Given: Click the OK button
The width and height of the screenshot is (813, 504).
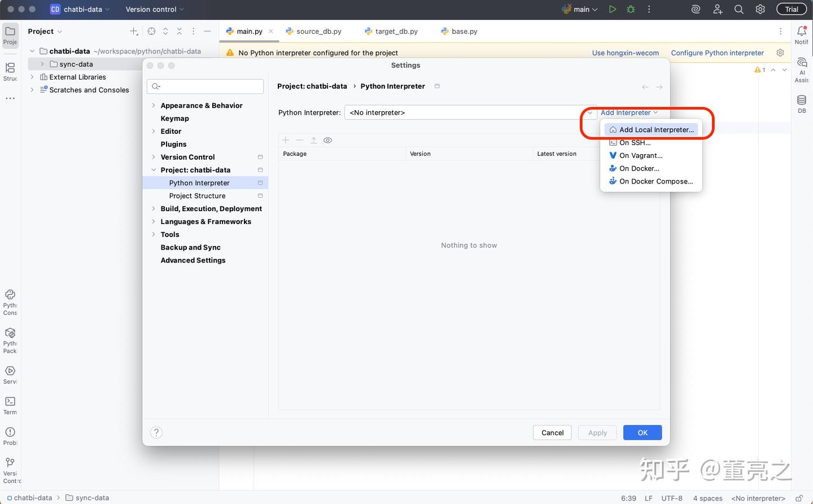Looking at the screenshot, I should pos(642,433).
